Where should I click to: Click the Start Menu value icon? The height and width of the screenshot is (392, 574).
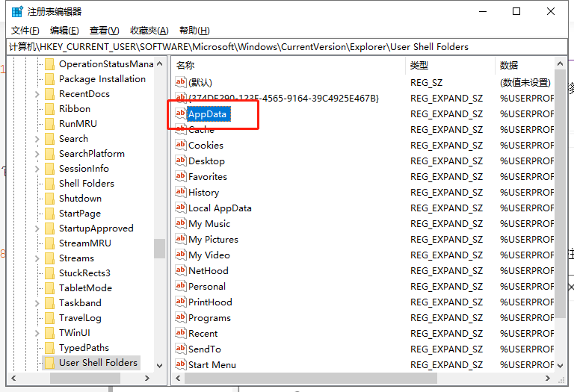tap(180, 364)
